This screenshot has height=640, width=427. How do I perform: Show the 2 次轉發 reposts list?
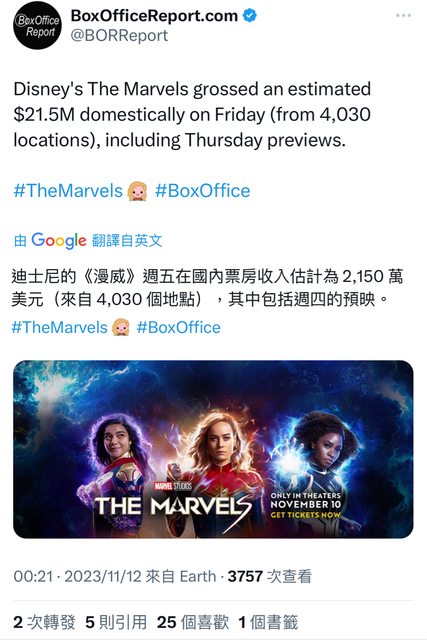(44, 622)
